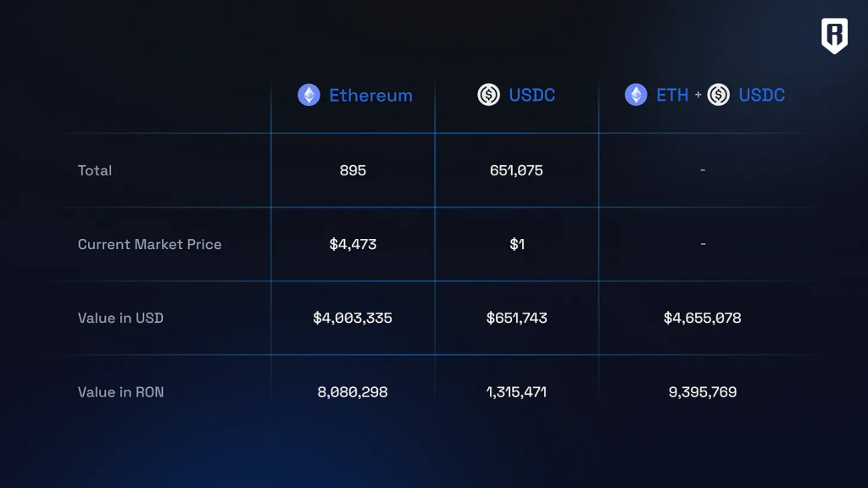Viewport: 868px width, 488px height.
Task: Click the Ethereum total value 895
Action: click(353, 170)
